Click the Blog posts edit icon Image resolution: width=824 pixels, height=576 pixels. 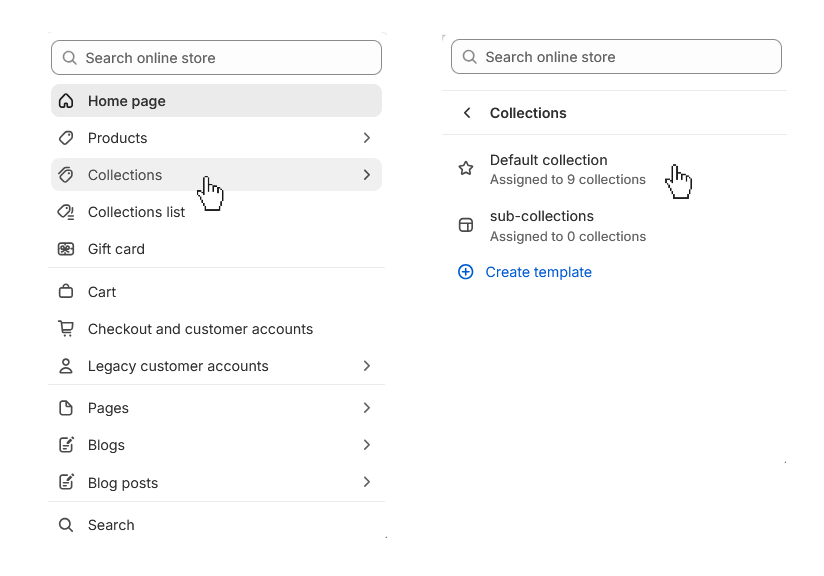[66, 482]
